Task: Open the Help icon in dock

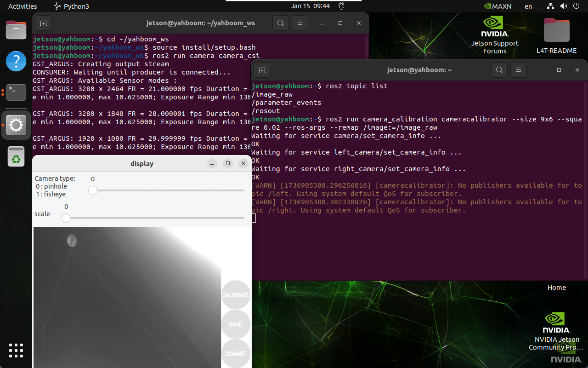Action: (x=16, y=61)
